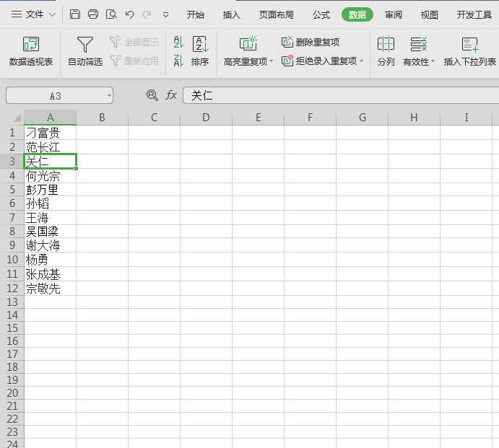Click cell containing 王海
The height and width of the screenshot is (448, 499).
pos(51,217)
